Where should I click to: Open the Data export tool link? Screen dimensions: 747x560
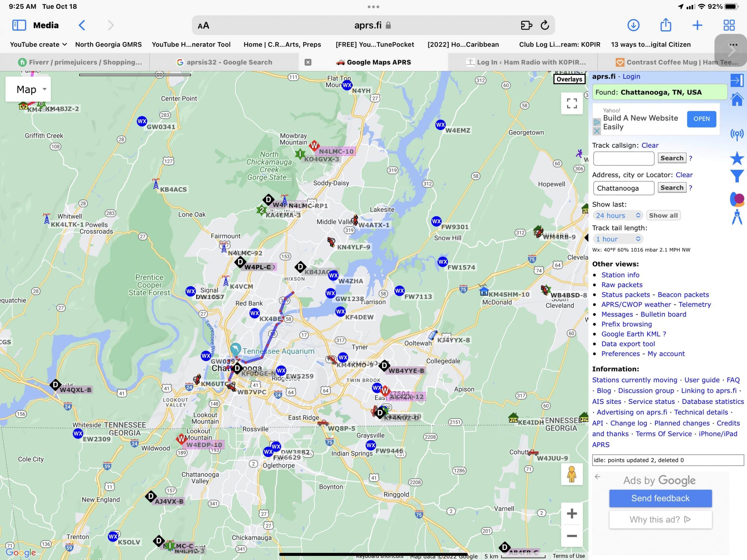628,344
